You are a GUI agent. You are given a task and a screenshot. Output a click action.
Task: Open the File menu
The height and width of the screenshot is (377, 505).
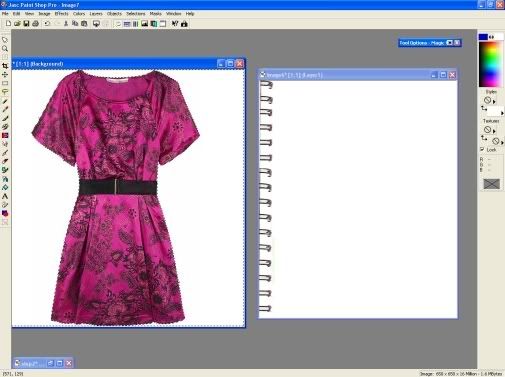pyautogui.click(x=5, y=14)
